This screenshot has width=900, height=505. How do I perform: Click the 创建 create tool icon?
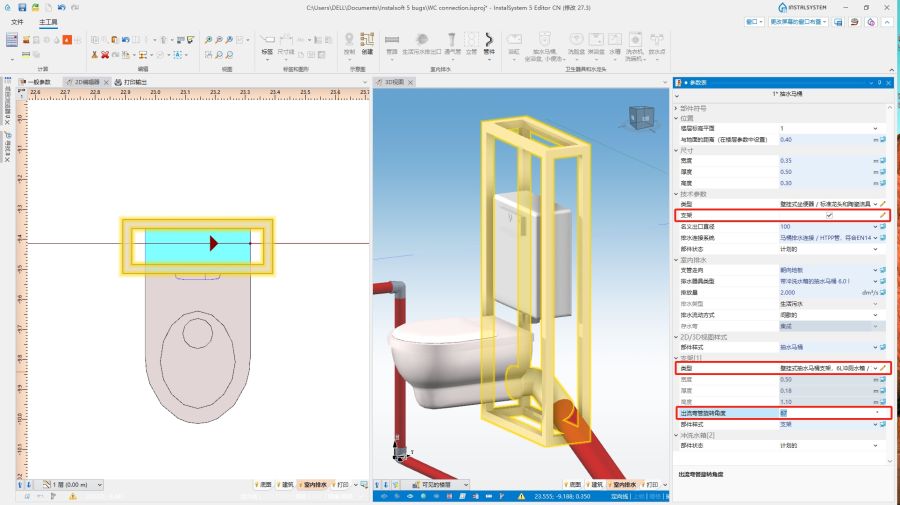tap(367, 42)
